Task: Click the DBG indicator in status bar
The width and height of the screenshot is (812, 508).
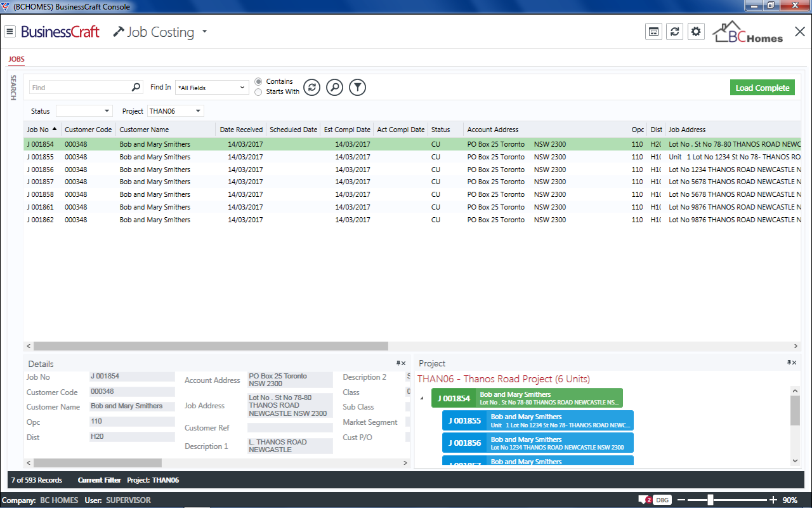Action: (x=662, y=500)
